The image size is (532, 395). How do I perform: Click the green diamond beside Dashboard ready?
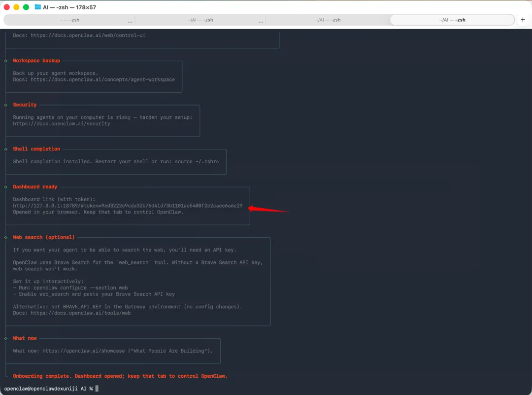coord(6,187)
